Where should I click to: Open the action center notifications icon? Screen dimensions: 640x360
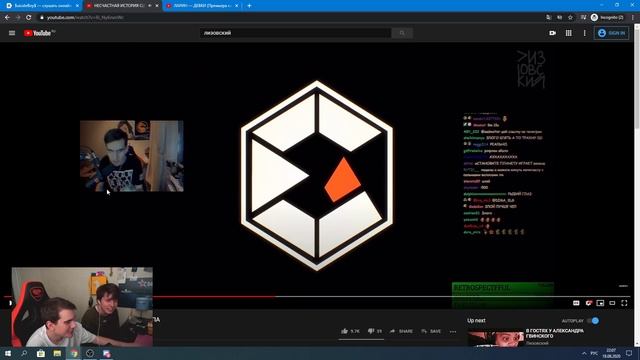coord(629,353)
